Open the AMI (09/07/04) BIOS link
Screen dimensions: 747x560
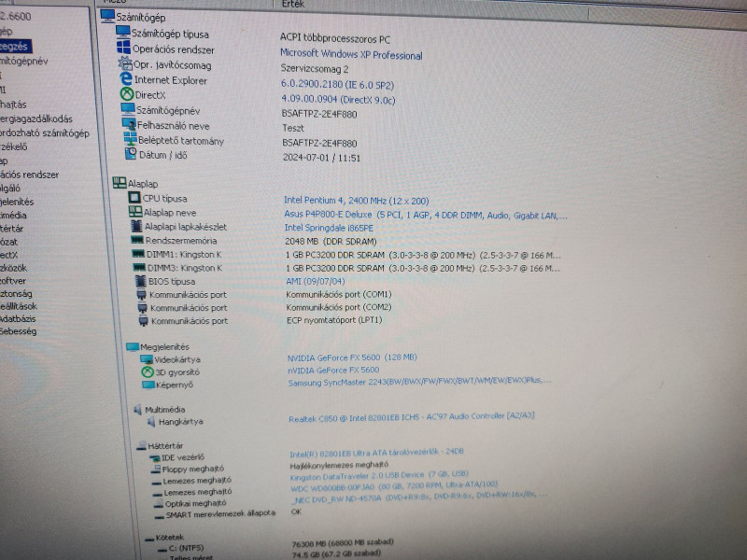coord(316,281)
